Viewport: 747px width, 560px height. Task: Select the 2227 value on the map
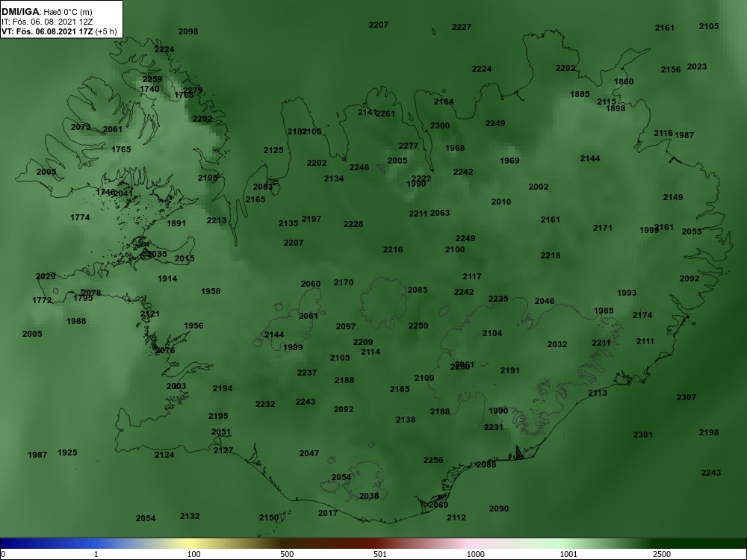[x=462, y=27]
